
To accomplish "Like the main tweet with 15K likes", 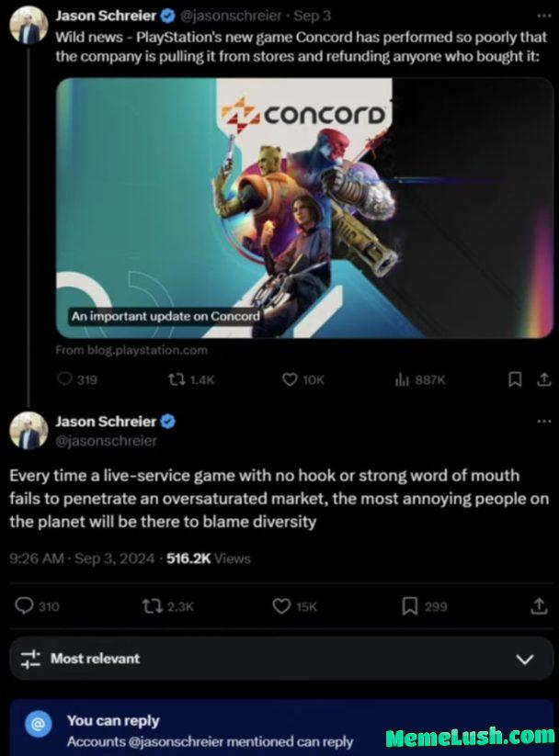I will pyautogui.click(x=294, y=606).
